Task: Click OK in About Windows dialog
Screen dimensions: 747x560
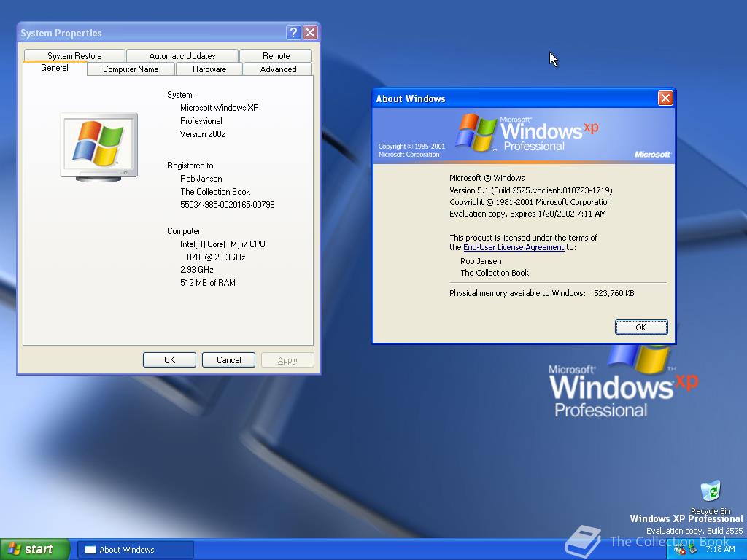Action: [x=640, y=327]
